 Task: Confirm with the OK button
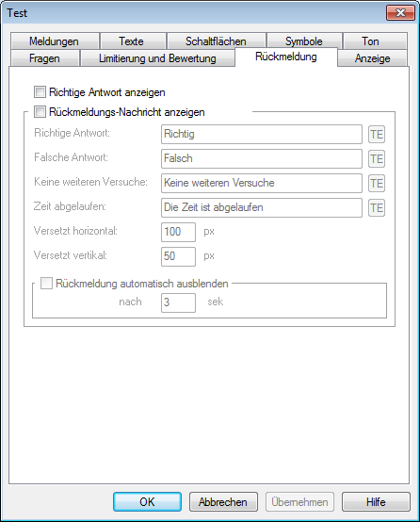[x=147, y=501]
